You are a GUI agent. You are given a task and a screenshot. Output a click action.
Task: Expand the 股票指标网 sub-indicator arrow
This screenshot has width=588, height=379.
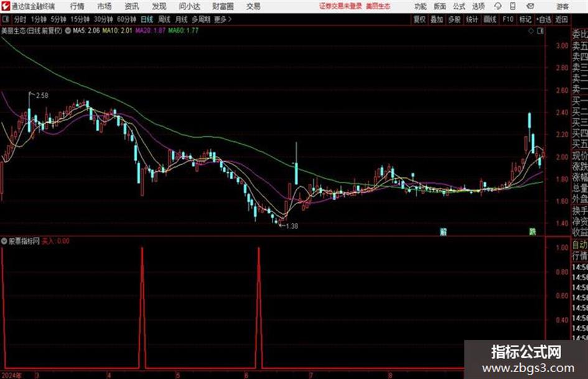pos(4,241)
